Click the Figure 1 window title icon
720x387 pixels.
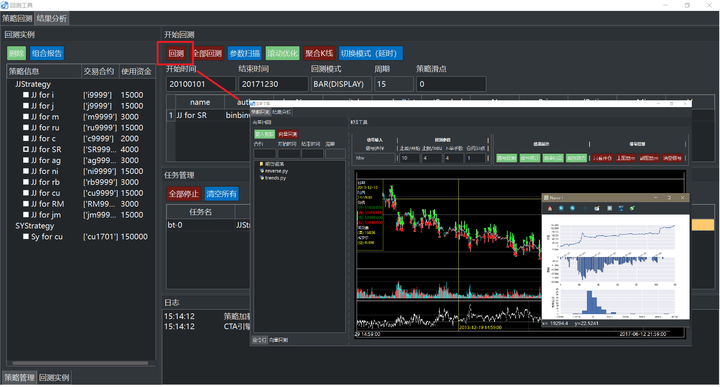point(546,198)
